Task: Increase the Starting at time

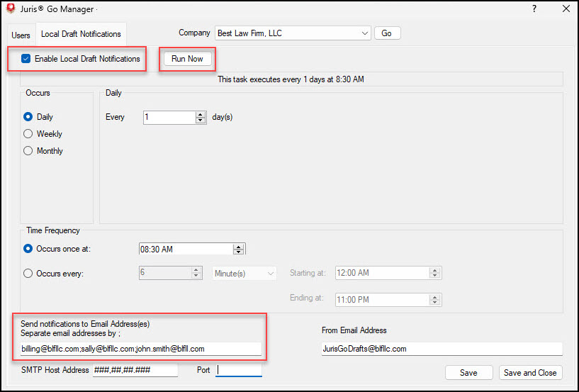Action: [435, 271]
